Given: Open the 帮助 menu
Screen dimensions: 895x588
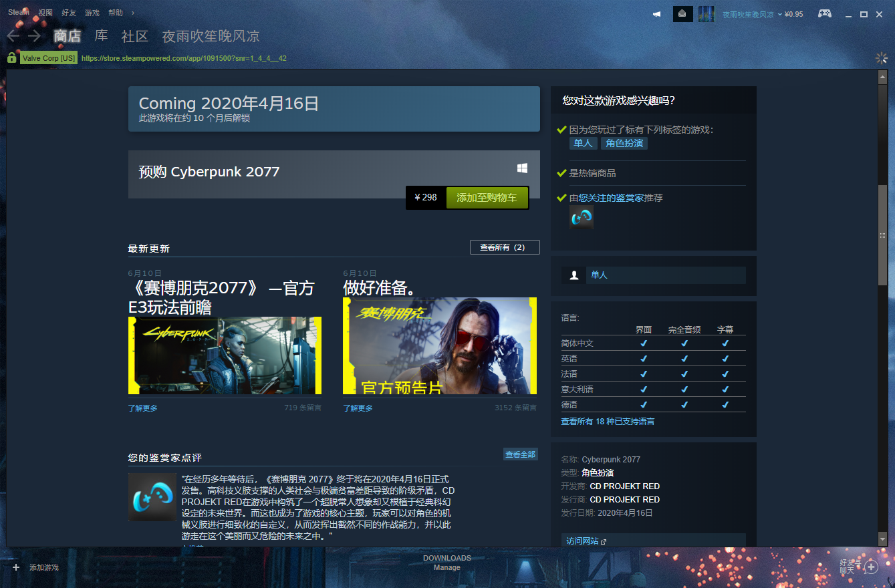Looking at the screenshot, I should click(116, 13).
